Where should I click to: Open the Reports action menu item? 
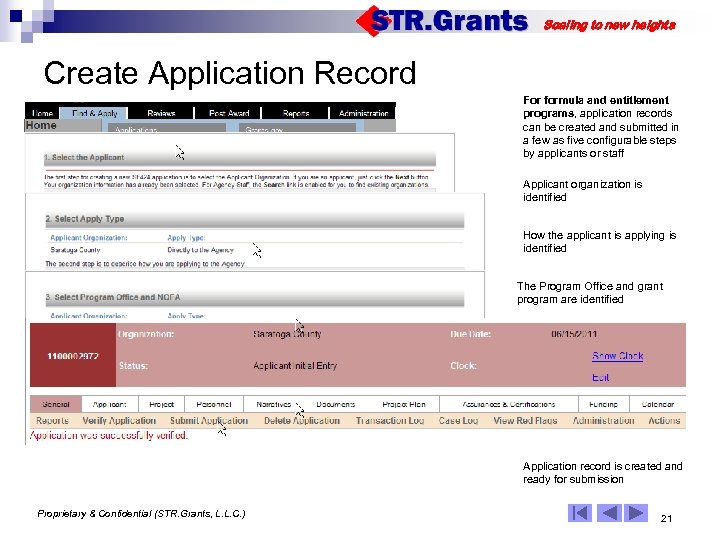click(x=52, y=421)
